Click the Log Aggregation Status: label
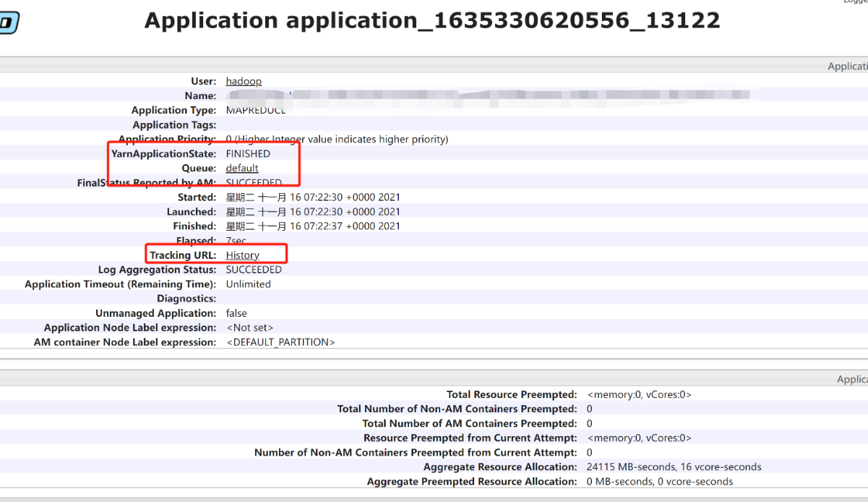This screenshot has width=868, height=502. 157,270
